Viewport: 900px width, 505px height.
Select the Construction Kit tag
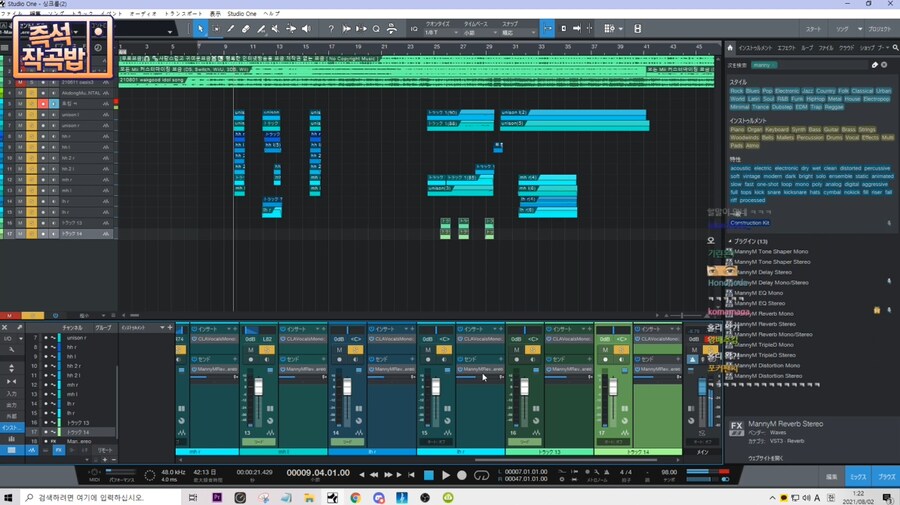click(750, 223)
